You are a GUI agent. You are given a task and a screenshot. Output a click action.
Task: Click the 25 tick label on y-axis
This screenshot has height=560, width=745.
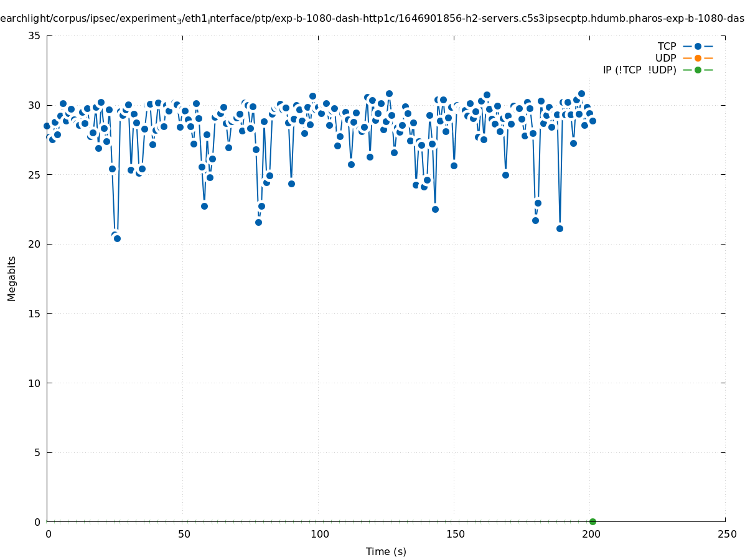34,175
